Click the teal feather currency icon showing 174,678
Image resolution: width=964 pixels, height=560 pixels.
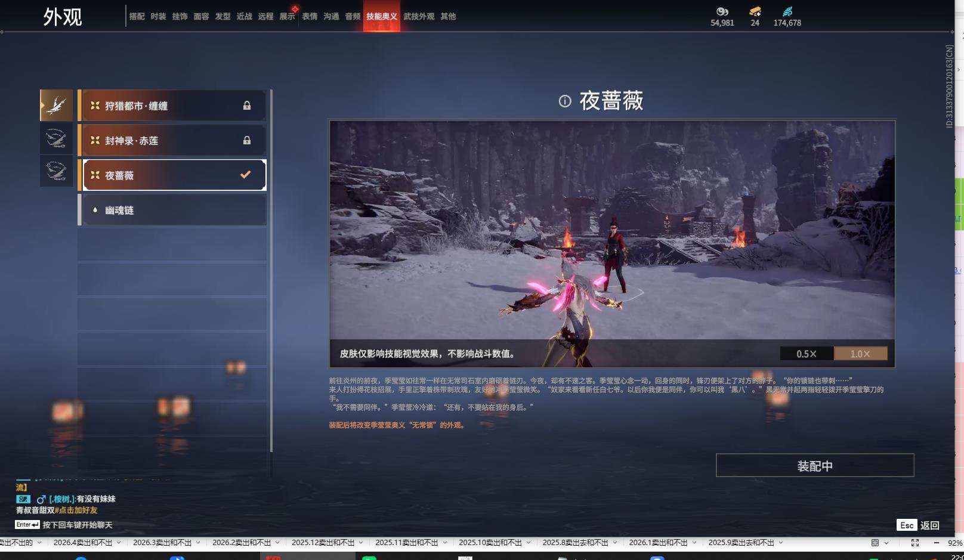pos(787,11)
